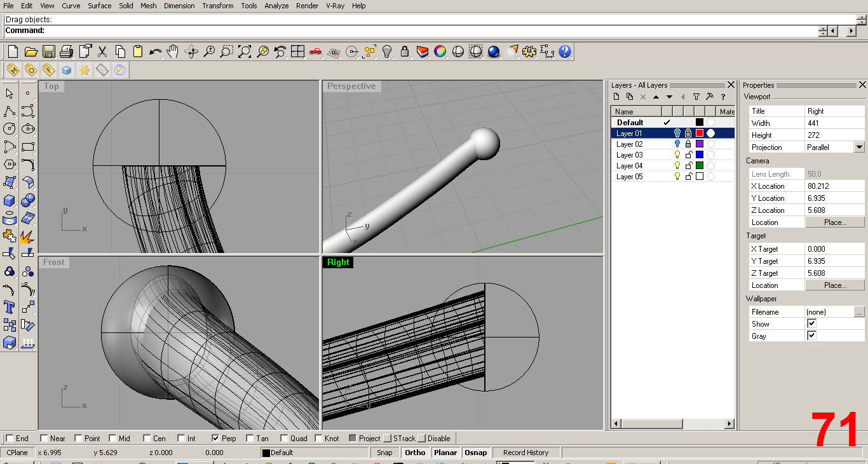
Task: Enable the Point osnap checkbox
Action: pyautogui.click(x=78, y=438)
